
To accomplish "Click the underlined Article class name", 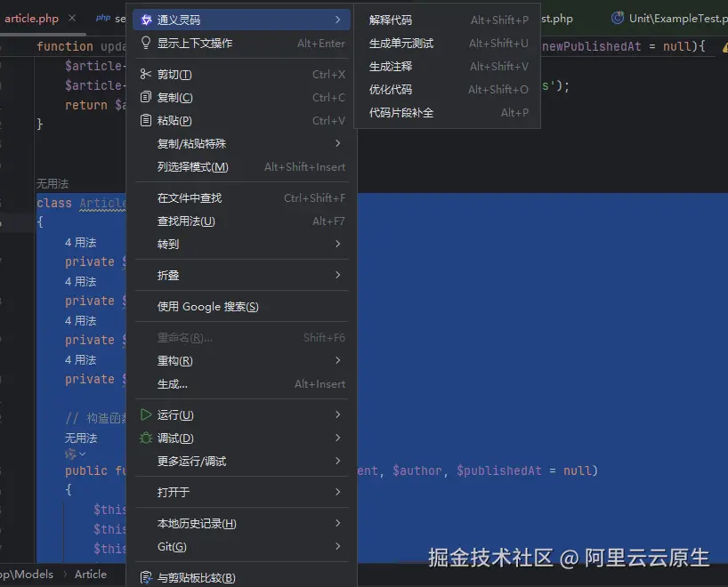I will [x=102, y=204].
